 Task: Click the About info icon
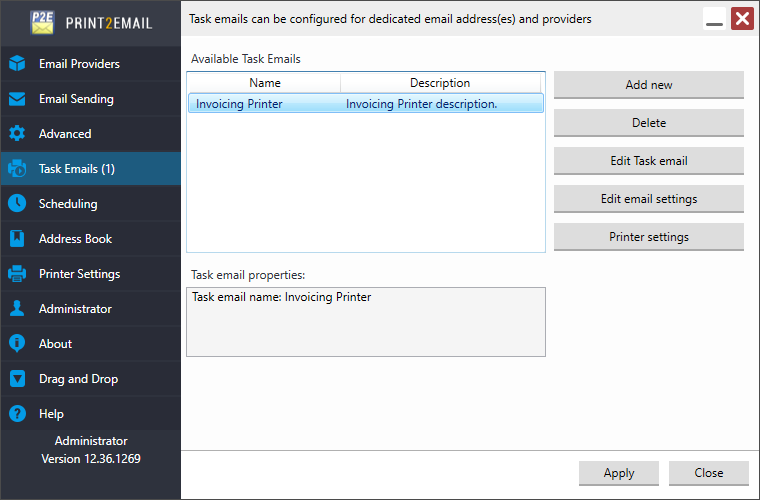coord(17,344)
